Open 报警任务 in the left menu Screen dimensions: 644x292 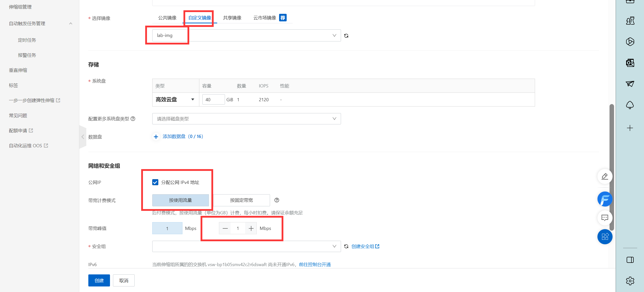[27, 55]
